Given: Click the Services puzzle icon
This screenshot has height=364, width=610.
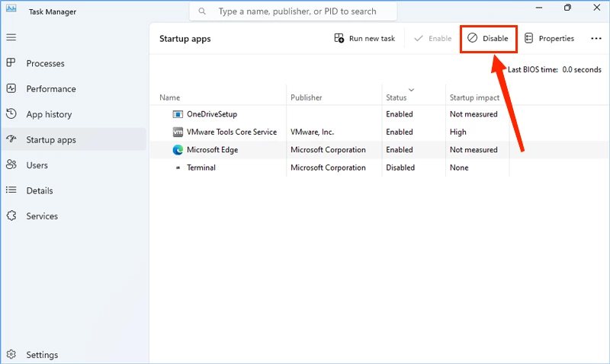Looking at the screenshot, I should (11, 216).
